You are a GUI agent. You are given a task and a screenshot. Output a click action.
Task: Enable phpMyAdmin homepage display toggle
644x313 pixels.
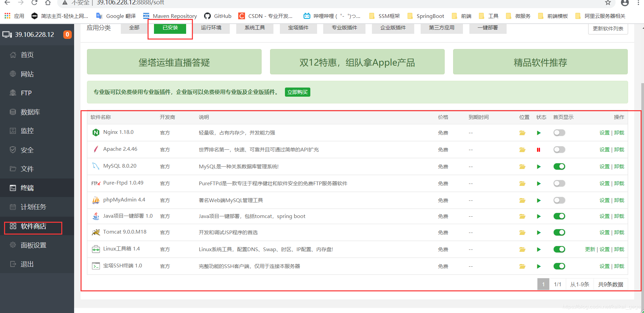pyautogui.click(x=559, y=200)
